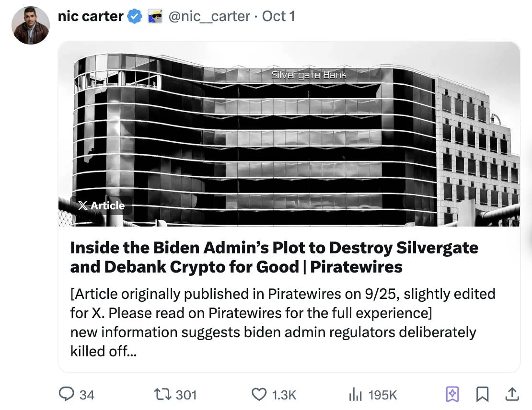Click the pixel sunglasses affiliation badge
Image resolution: width=532 pixels, height=410 pixels.
coord(154,17)
